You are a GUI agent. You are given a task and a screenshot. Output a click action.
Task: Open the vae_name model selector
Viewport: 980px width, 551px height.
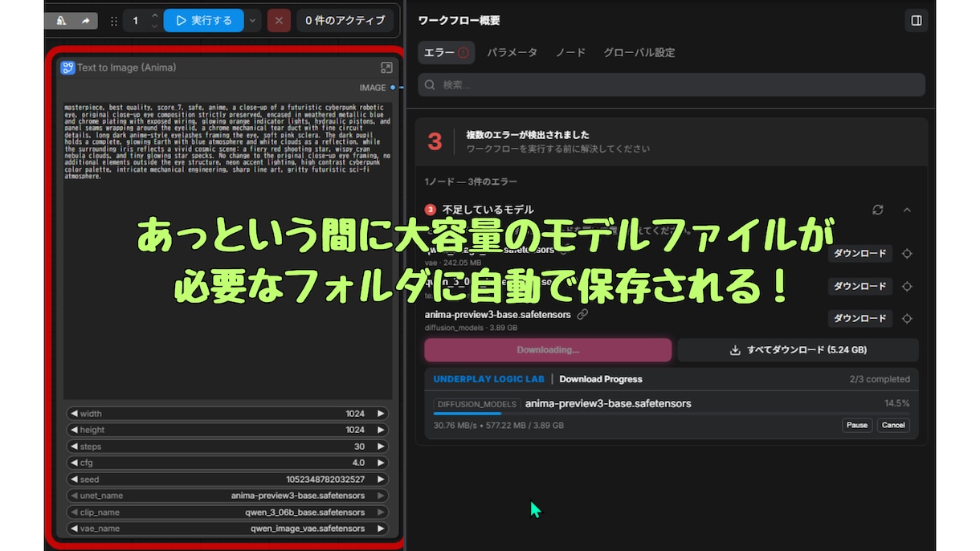(x=227, y=529)
